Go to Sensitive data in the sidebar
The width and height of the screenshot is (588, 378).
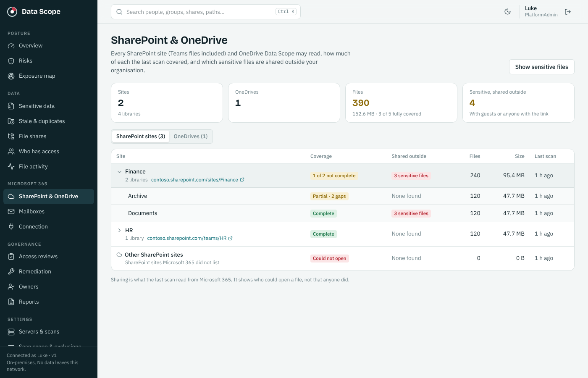pos(49,106)
